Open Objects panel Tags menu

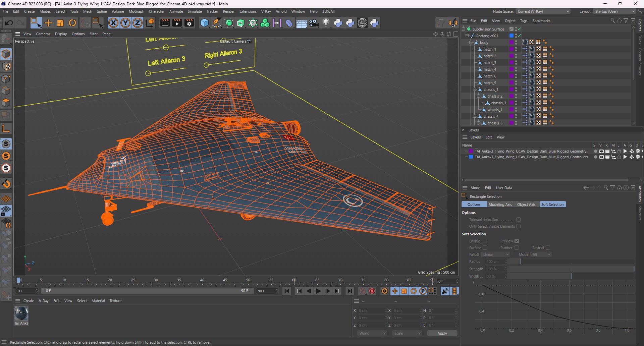point(524,21)
